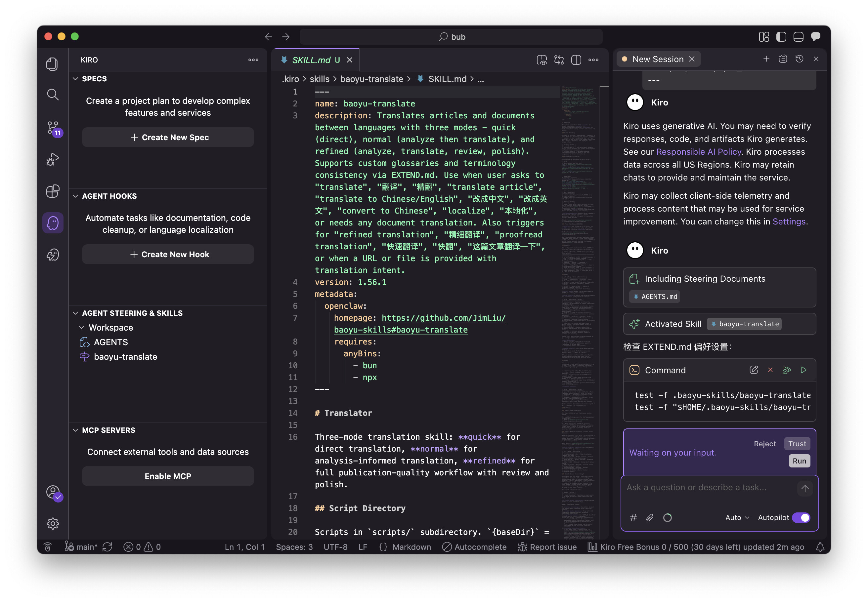Click the Reject button
Viewport: 868px width, 603px height.
click(764, 444)
